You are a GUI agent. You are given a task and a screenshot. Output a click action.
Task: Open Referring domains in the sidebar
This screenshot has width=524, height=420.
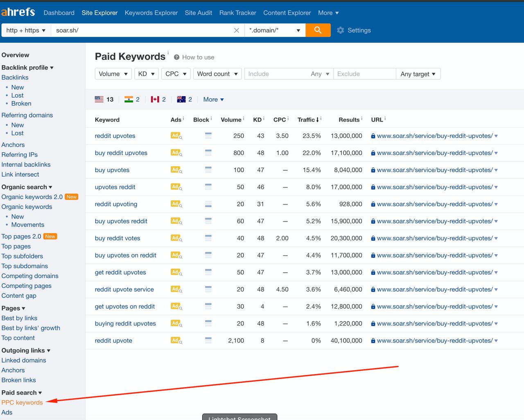(x=27, y=115)
